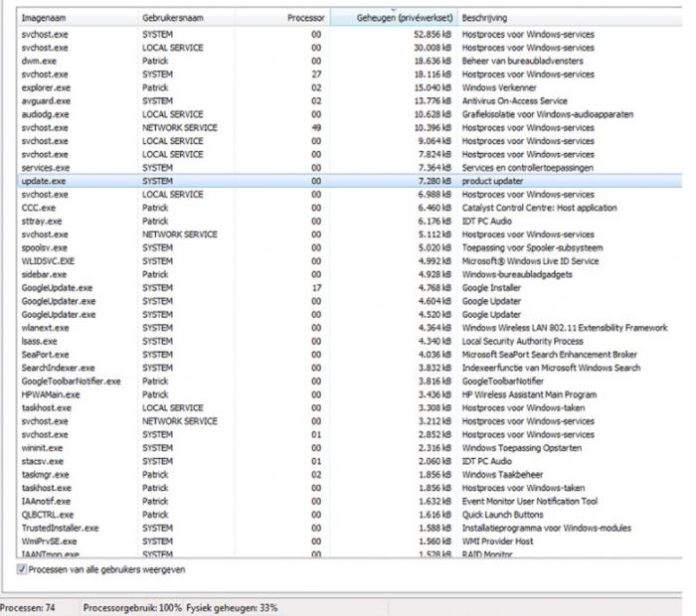696x616 pixels.
Task: Click the 'Beheer van bureaubladvensters' description
Action: pos(522,61)
